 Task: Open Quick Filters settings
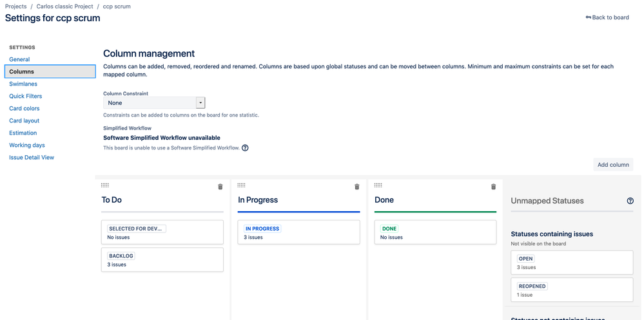(26, 96)
